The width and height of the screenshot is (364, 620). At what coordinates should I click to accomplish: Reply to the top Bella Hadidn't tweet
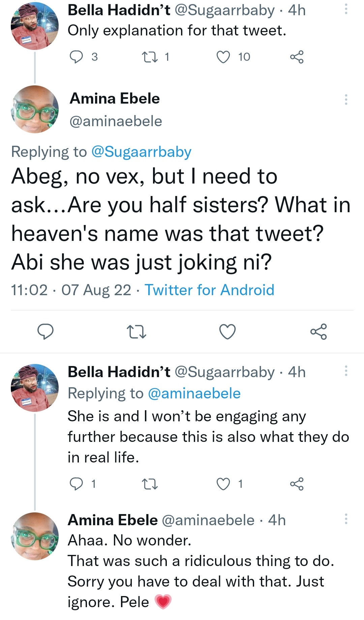(76, 57)
